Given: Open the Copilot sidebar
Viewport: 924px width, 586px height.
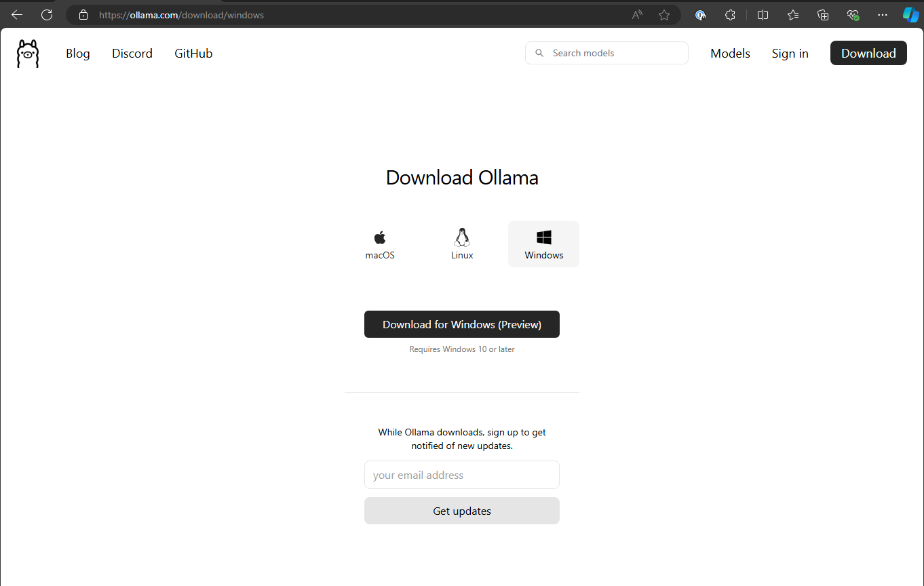Looking at the screenshot, I should [910, 15].
